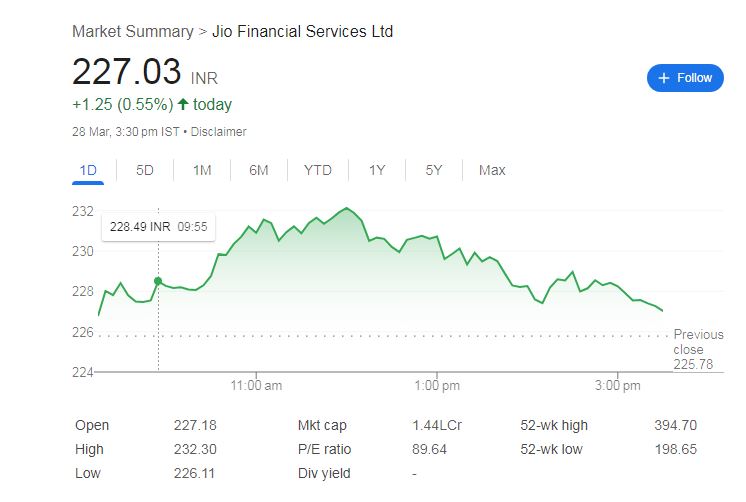
Task: Click the plus icon in Follow button
Action: [664, 78]
